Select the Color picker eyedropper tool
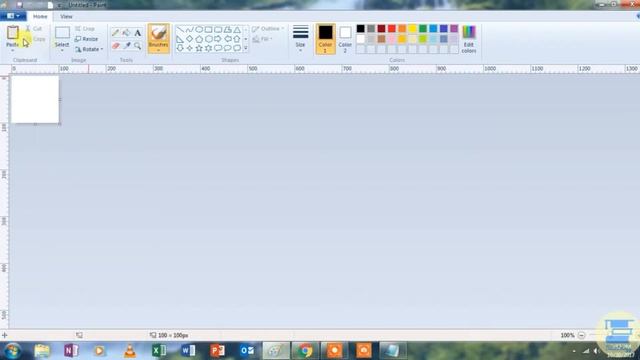 pos(127,45)
